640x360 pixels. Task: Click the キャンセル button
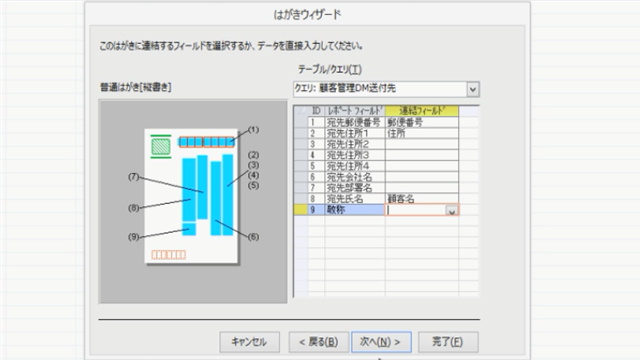[249, 342]
